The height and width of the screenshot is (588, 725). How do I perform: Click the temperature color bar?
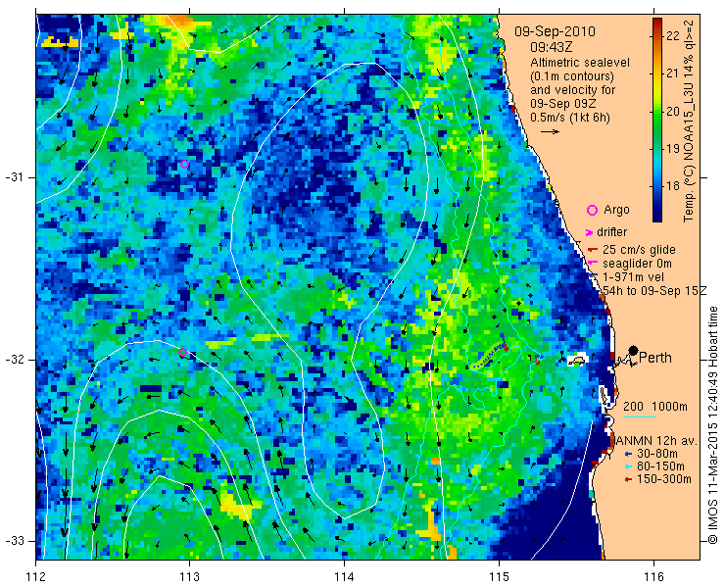(657, 120)
